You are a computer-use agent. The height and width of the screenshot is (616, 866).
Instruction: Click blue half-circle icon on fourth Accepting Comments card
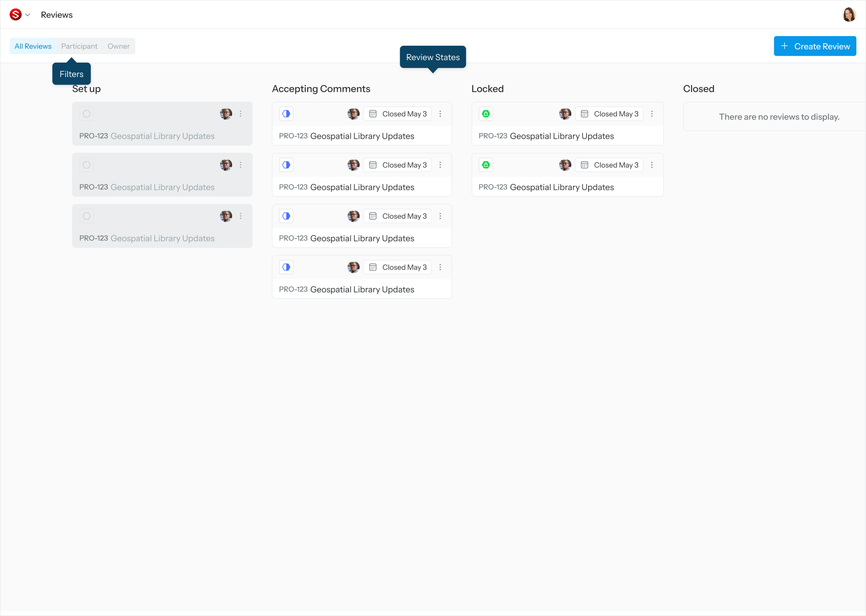[x=286, y=267]
